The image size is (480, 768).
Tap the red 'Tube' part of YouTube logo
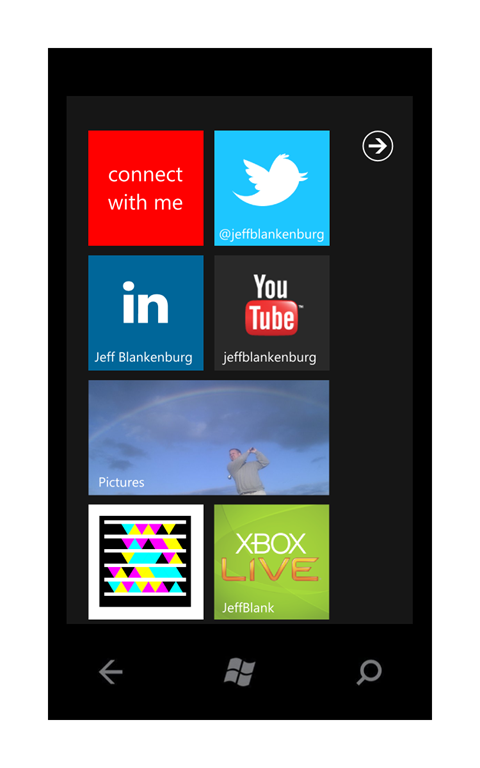coord(271,318)
